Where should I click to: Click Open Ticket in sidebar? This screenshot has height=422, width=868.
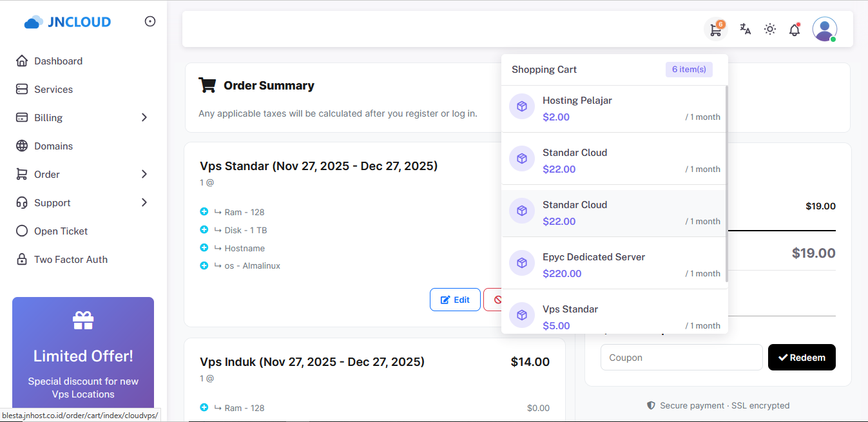pos(61,231)
